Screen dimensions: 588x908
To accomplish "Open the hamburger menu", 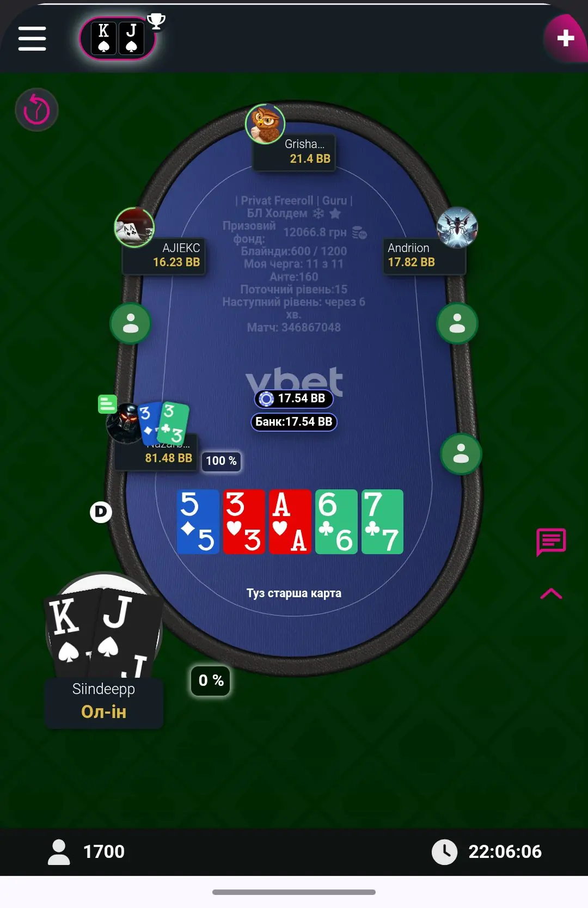I will point(32,38).
